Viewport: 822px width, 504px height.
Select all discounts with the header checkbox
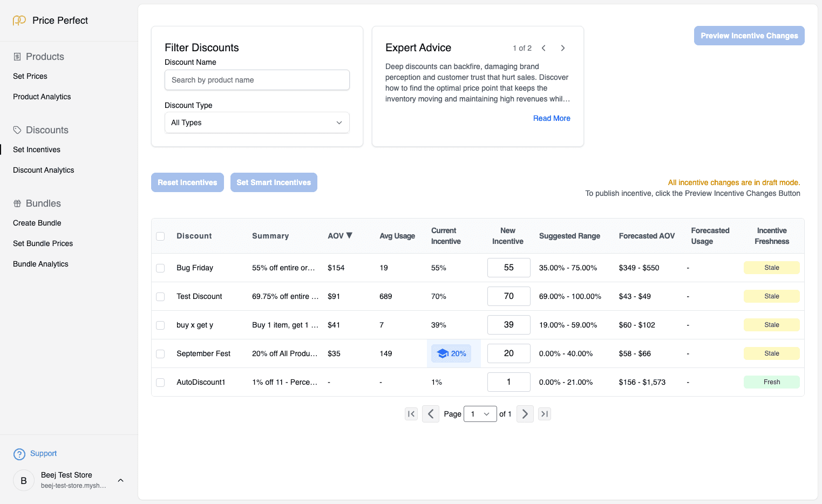point(160,236)
